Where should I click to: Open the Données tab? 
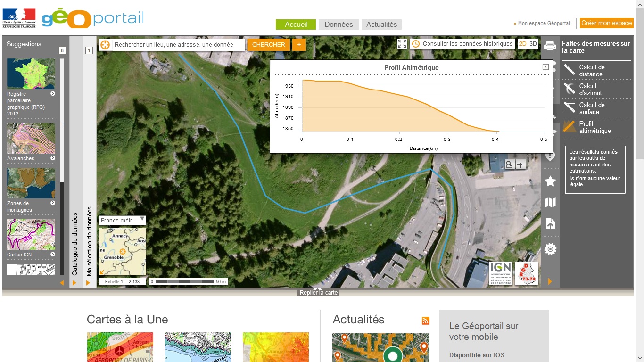pyautogui.click(x=339, y=25)
